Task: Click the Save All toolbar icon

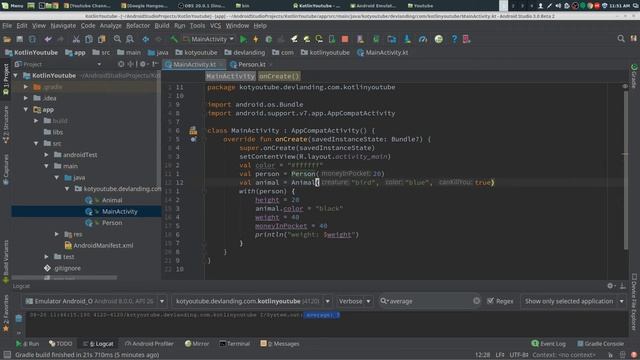Action: tap(20, 39)
